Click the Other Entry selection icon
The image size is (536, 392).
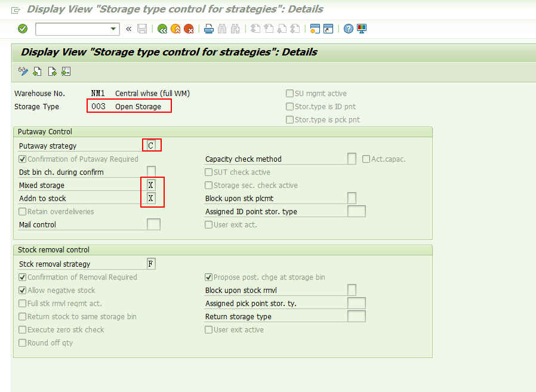tap(66, 72)
